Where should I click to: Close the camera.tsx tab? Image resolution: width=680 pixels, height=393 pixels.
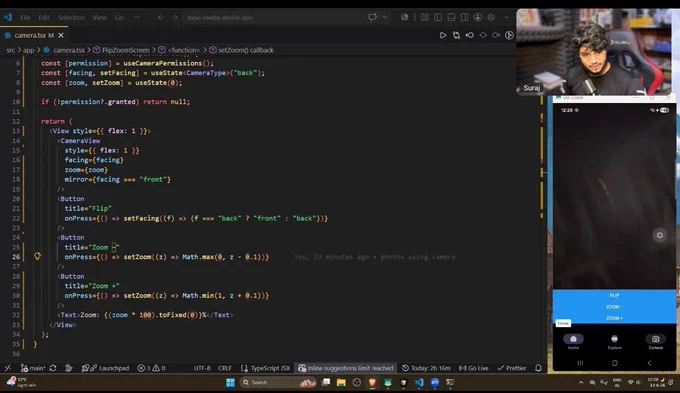[x=61, y=35]
